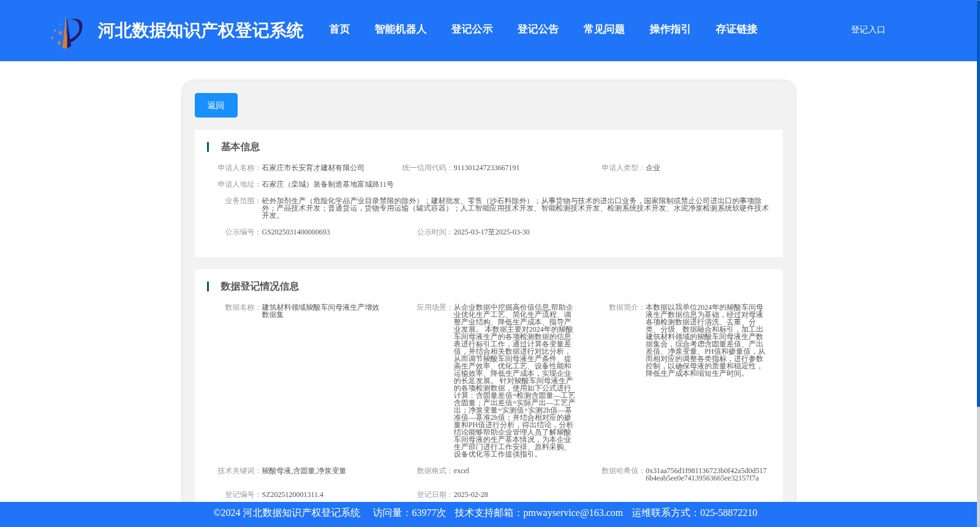Open 常见问题 in the navigation
This screenshot has height=527, width=980.
(604, 29)
